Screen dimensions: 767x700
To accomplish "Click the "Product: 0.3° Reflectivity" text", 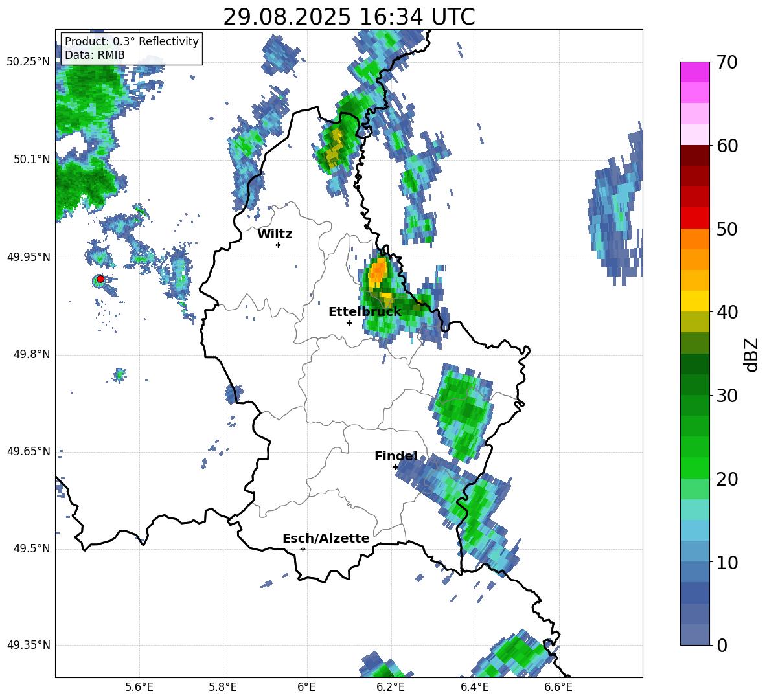I will tap(132, 41).
